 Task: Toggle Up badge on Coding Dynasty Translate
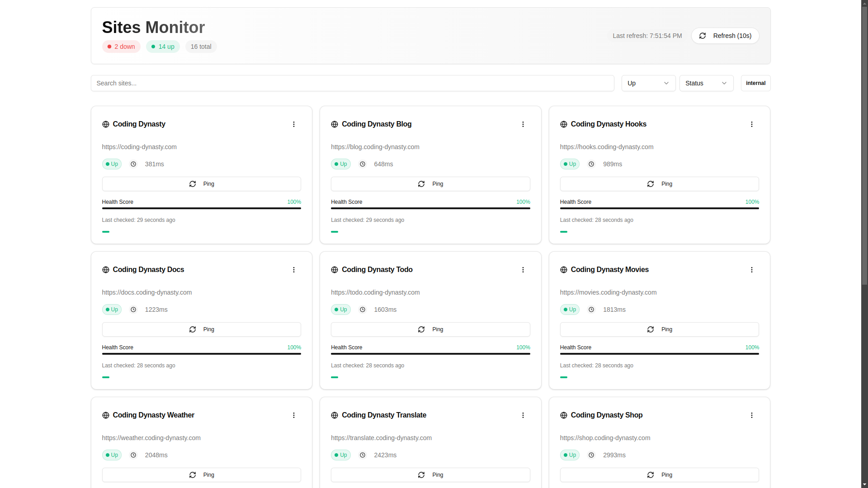pyautogui.click(x=340, y=455)
